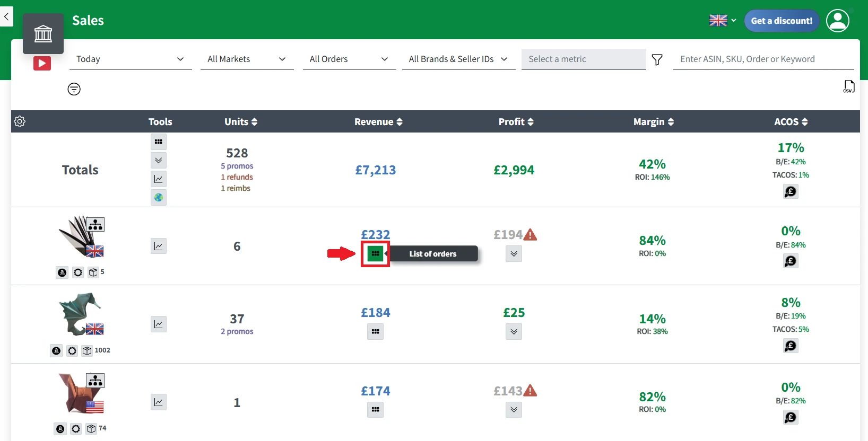
Task: Open the UK flag language selector
Action: (723, 21)
